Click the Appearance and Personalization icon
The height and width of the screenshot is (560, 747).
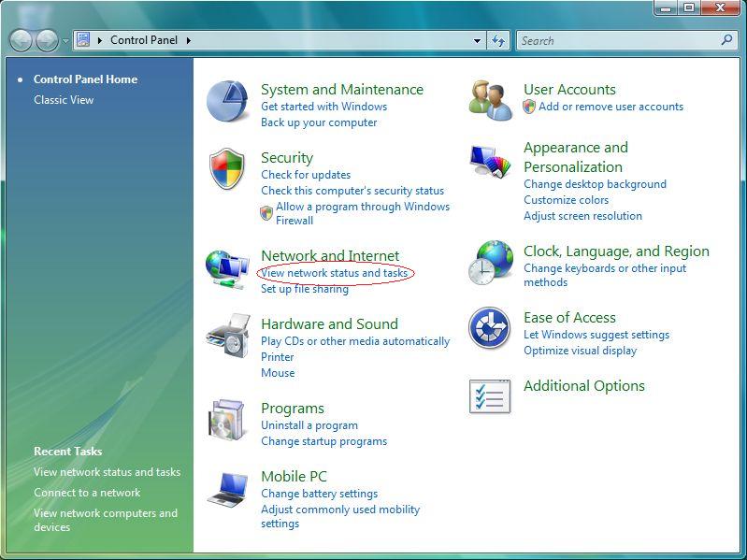point(491,163)
